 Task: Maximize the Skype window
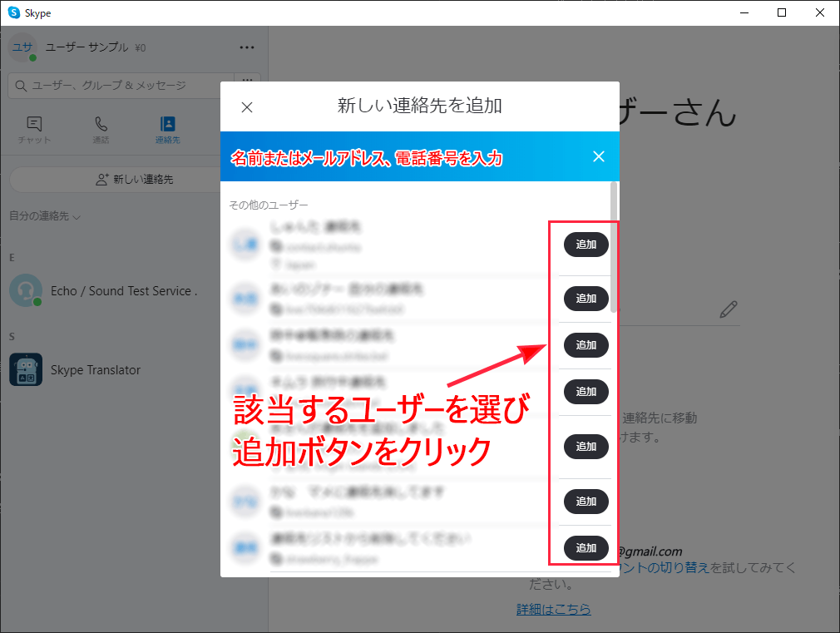click(x=781, y=12)
